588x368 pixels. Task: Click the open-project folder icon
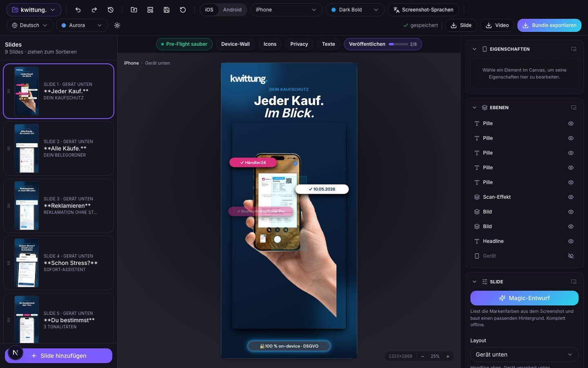(x=134, y=10)
